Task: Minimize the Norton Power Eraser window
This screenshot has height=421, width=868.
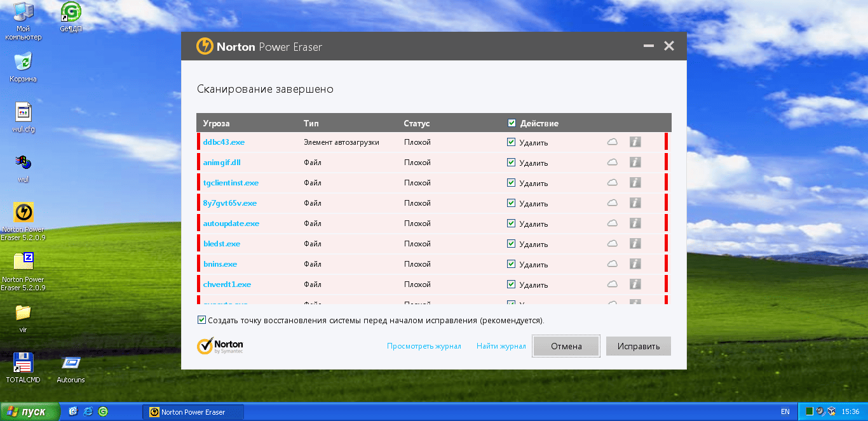Action: point(649,46)
